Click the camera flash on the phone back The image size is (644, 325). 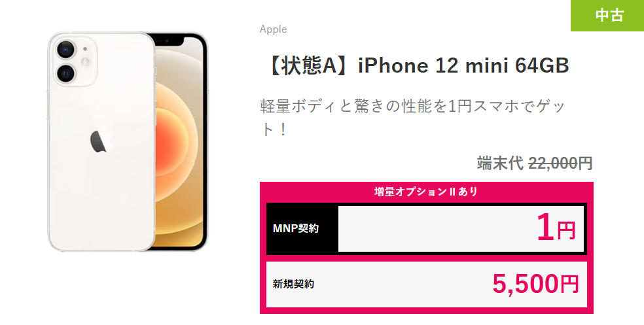tap(86, 61)
